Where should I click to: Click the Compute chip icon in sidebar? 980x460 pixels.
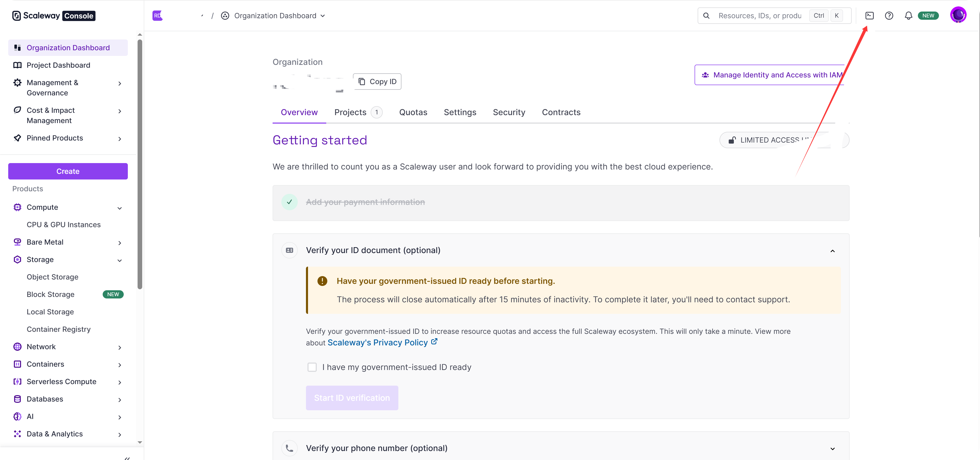pos(17,207)
